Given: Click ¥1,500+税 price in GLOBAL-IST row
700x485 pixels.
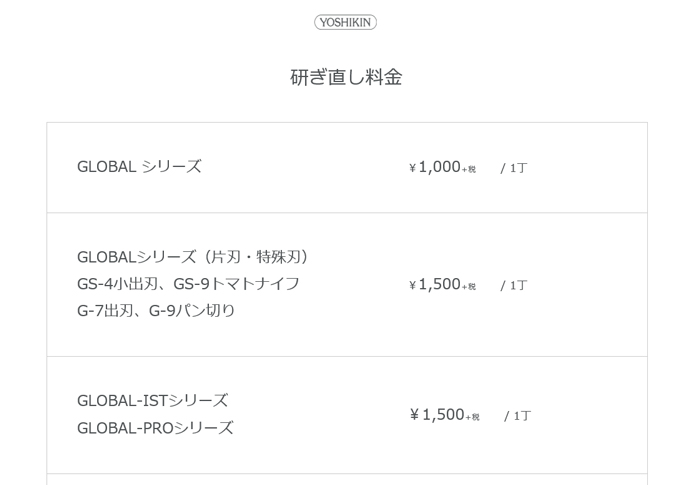Looking at the screenshot, I should point(445,415).
